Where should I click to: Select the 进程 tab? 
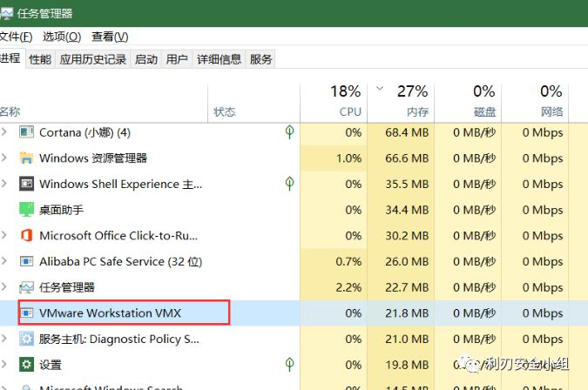[11, 58]
